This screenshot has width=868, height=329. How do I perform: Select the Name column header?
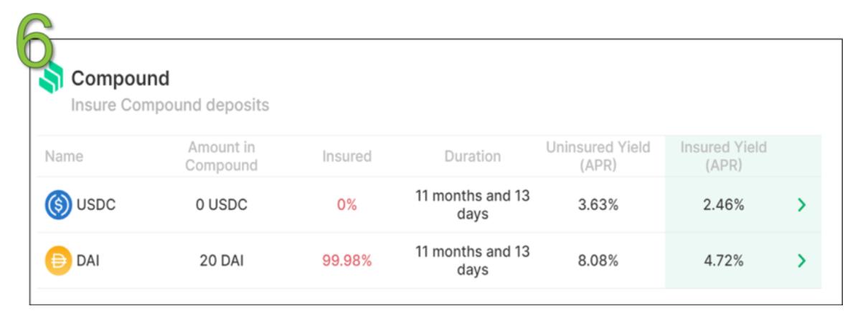click(x=64, y=157)
